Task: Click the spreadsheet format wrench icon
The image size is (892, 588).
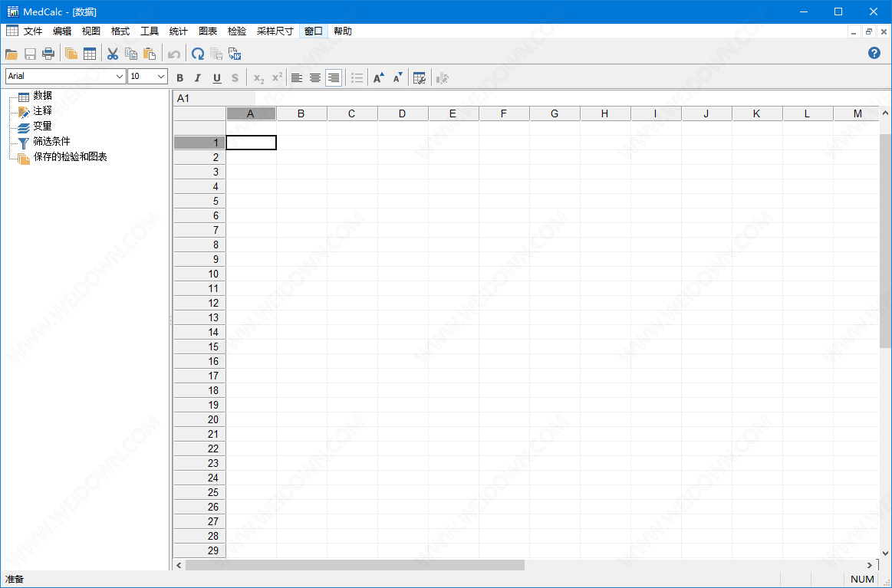Action: (420, 78)
